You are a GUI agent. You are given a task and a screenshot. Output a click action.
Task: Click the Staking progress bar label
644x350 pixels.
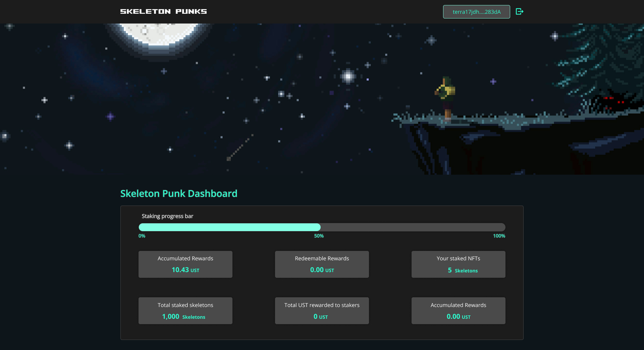click(167, 216)
